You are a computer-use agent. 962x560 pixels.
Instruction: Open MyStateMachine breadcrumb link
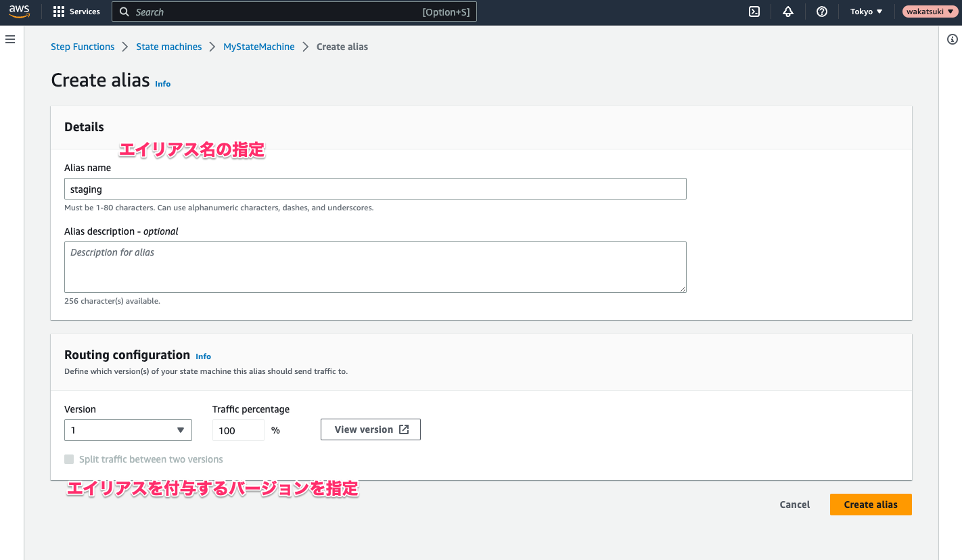tap(259, 47)
